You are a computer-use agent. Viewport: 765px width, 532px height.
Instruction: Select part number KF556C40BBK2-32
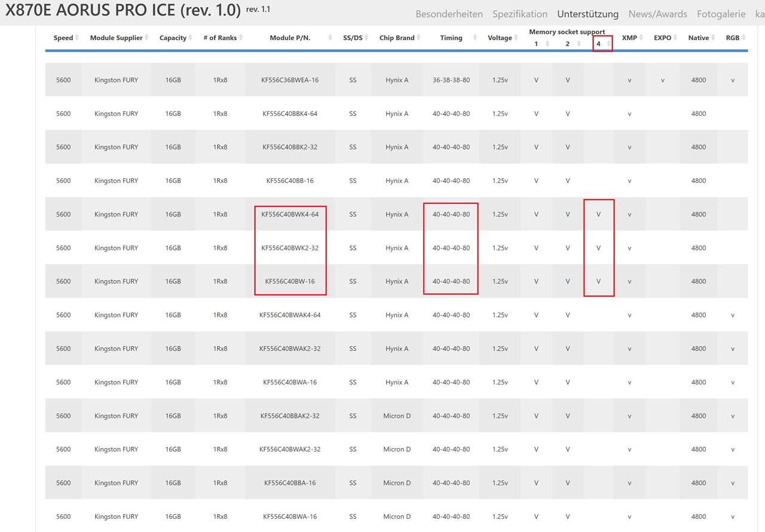tap(290, 147)
